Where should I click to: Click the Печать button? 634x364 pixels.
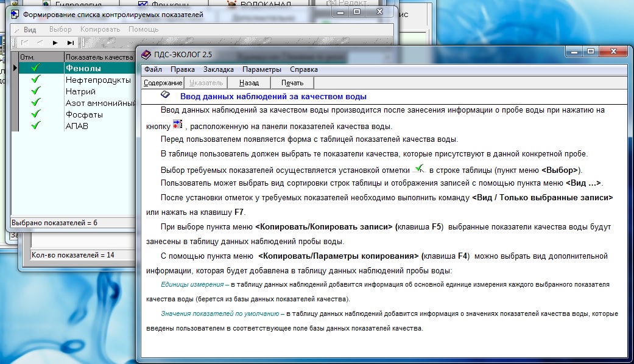pyautogui.click(x=292, y=83)
